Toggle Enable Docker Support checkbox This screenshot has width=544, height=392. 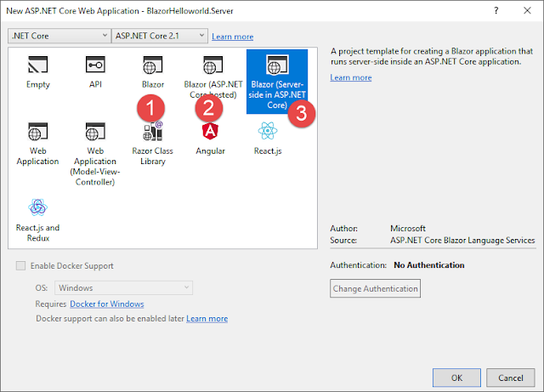point(20,266)
